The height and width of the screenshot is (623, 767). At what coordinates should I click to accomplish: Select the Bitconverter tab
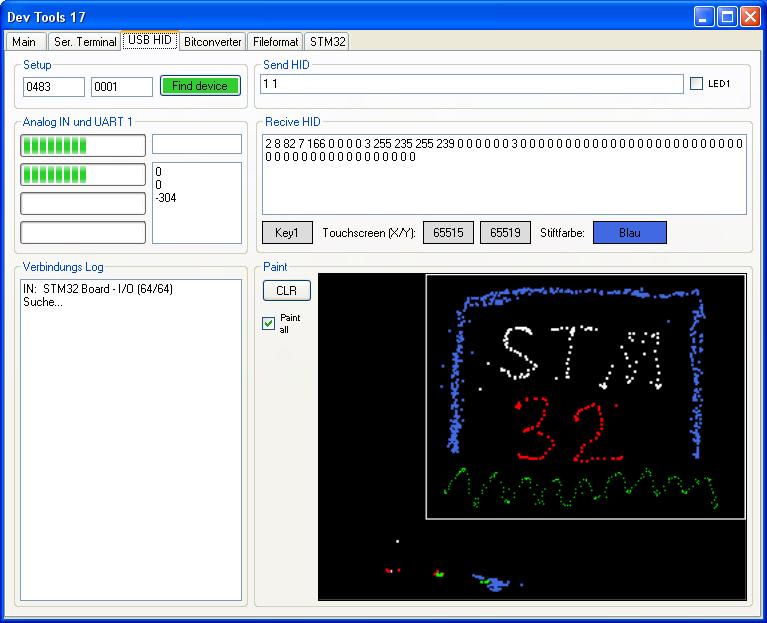(213, 41)
